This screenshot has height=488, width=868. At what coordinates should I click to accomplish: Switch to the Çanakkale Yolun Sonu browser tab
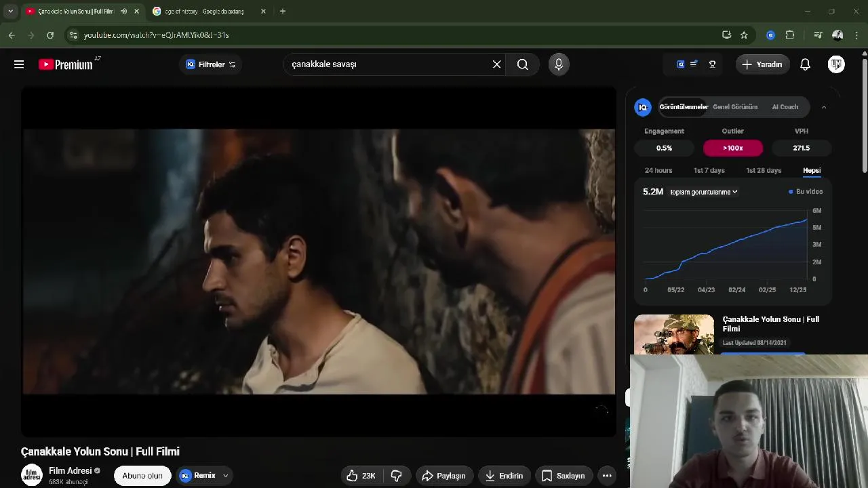coord(75,12)
